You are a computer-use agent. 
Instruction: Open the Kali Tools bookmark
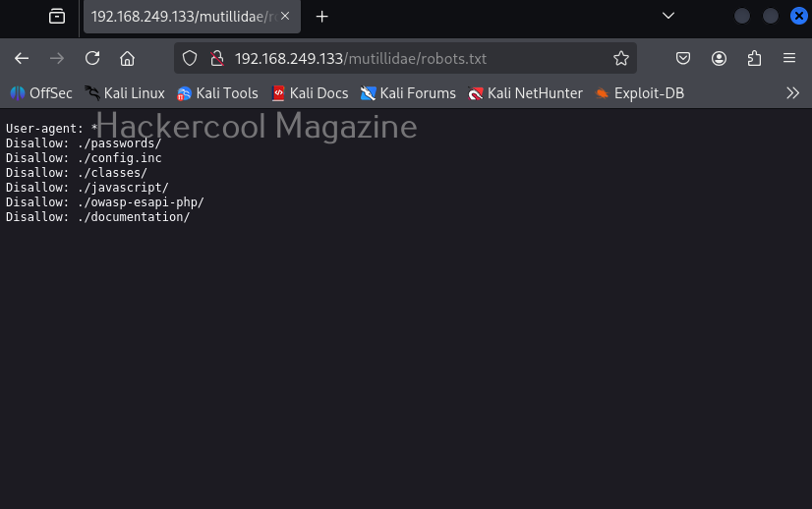217,93
